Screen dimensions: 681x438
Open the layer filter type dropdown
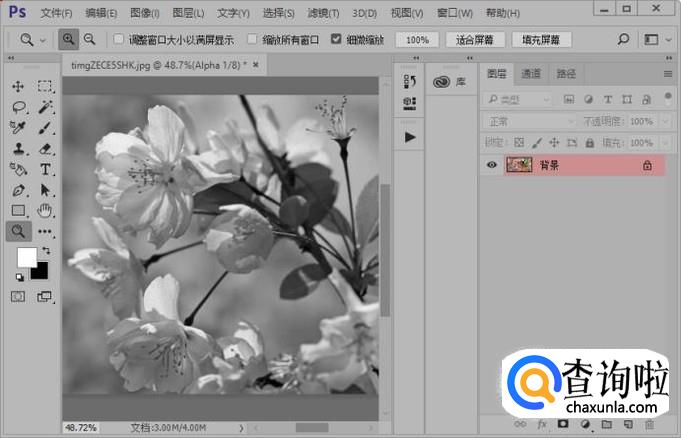518,99
